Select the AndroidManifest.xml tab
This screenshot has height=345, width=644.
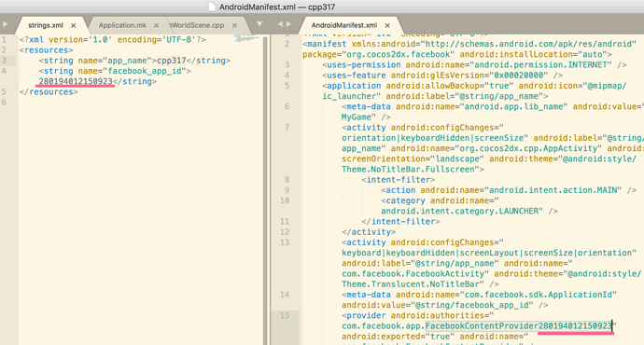(344, 25)
